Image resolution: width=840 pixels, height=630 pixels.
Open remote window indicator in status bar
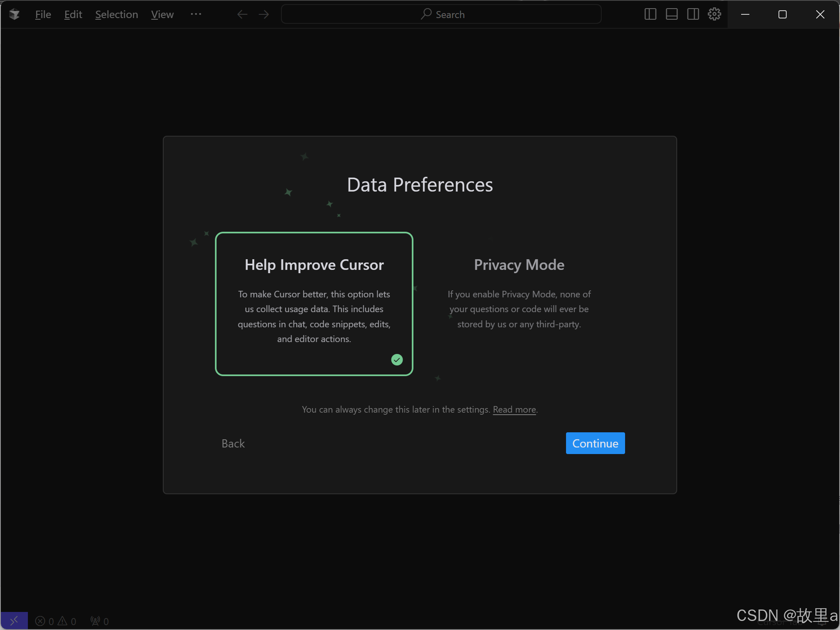click(14, 621)
